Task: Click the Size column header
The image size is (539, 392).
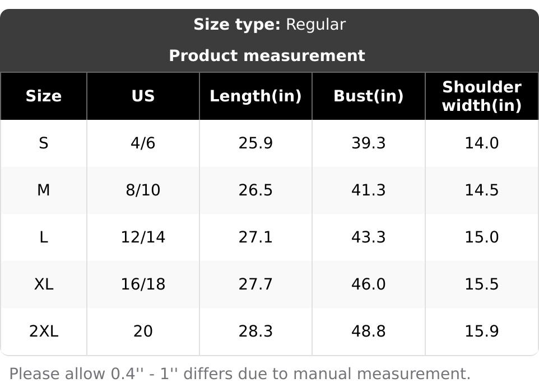Action: (44, 96)
